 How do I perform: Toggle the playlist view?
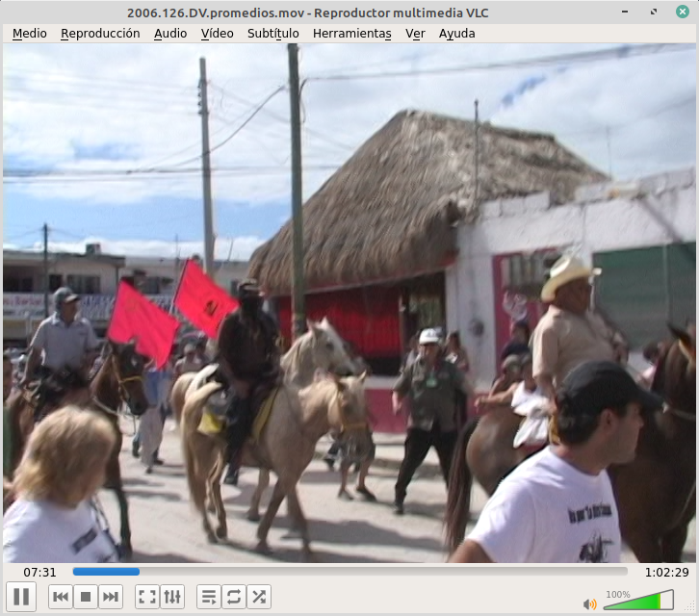click(x=208, y=597)
